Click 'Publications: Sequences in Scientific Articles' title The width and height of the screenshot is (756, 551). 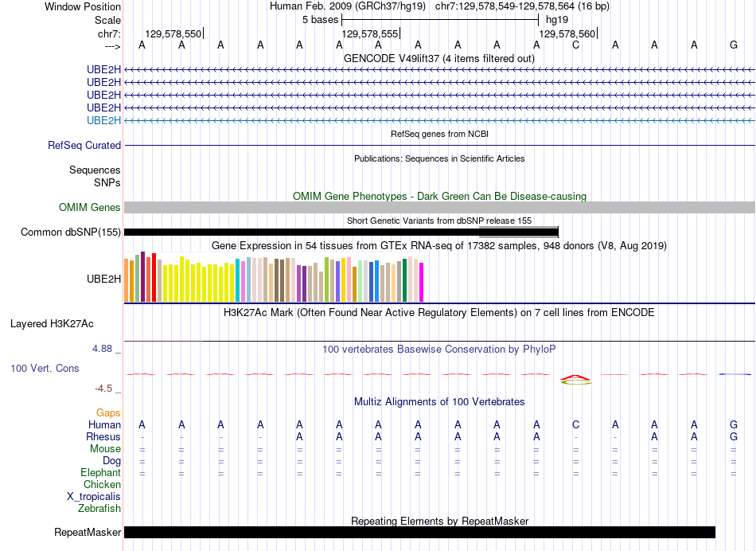[x=439, y=158]
